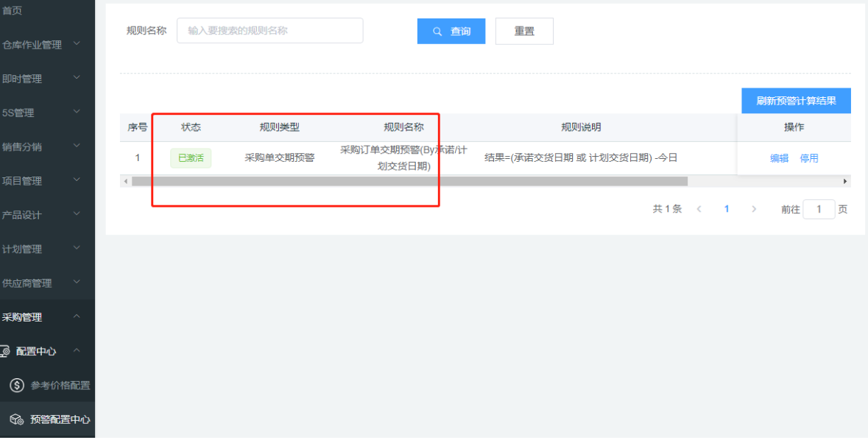Click the 预警配置中心 cube icon
This screenshot has height=440, width=868.
[x=16, y=419]
